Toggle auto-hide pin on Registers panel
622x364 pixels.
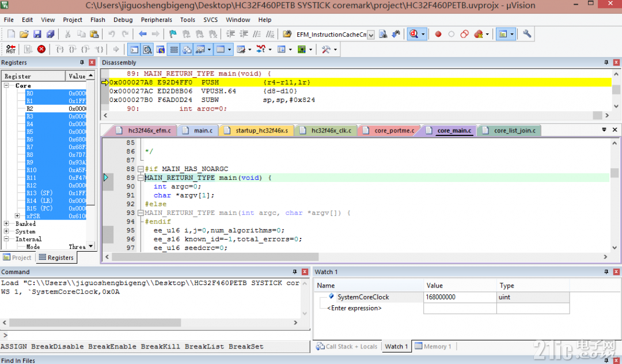click(x=82, y=63)
